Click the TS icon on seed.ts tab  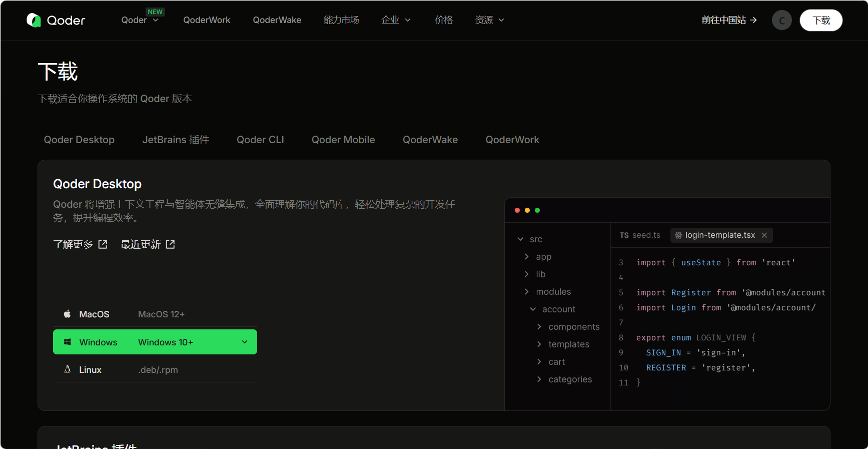pos(624,235)
